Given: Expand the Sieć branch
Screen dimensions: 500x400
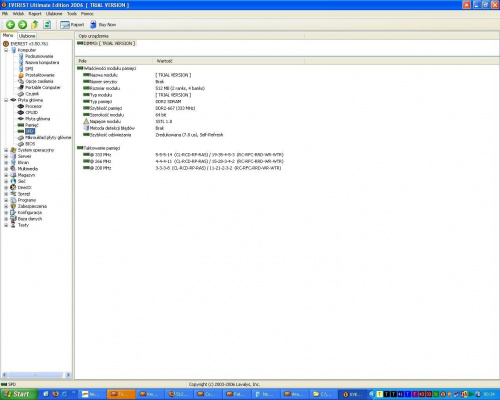Looking at the screenshot, I should pos(6,181).
